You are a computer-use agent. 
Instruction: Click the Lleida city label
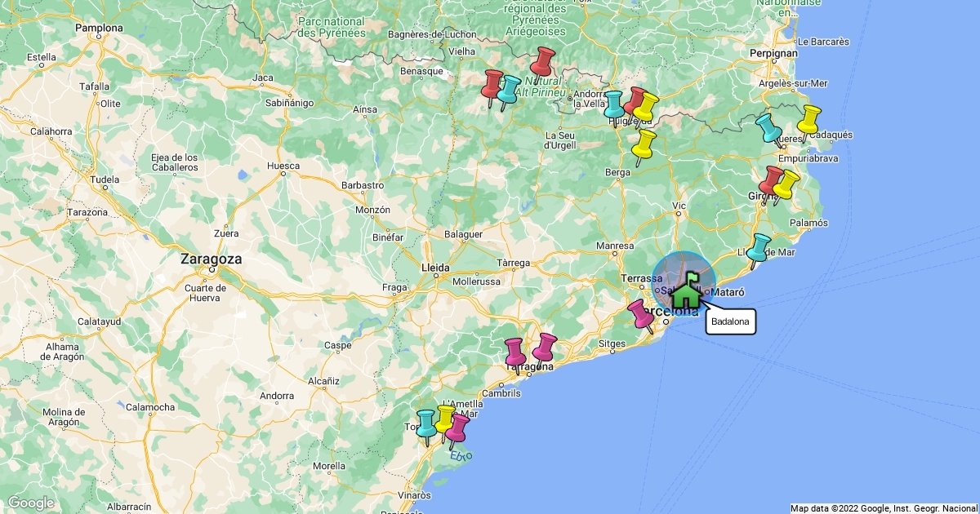[x=435, y=267]
